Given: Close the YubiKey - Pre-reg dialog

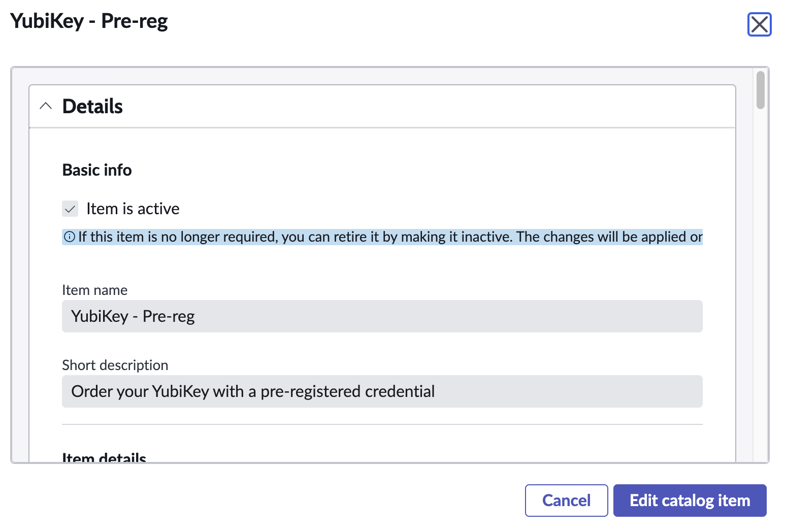Looking at the screenshot, I should click(x=759, y=24).
